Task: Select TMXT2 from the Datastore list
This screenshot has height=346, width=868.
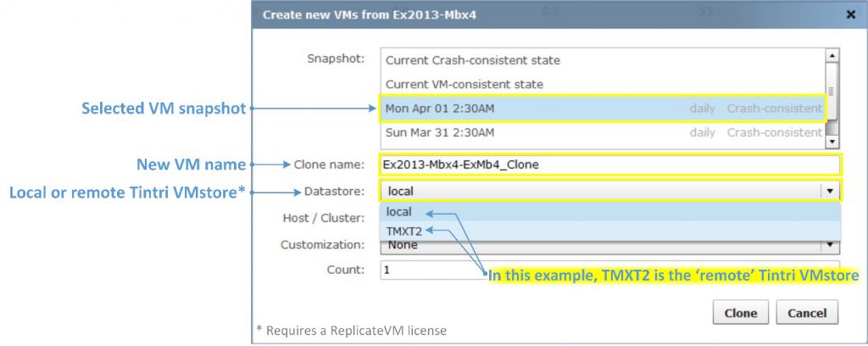Action: [x=403, y=231]
